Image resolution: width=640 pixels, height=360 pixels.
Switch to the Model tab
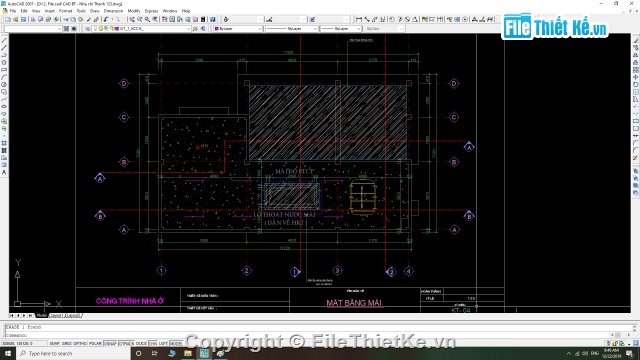(41, 316)
